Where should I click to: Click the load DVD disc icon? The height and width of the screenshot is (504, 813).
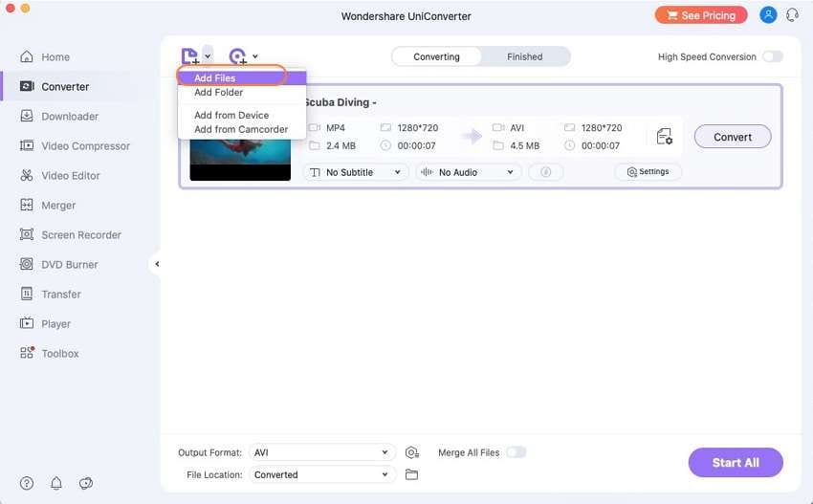[x=238, y=56]
